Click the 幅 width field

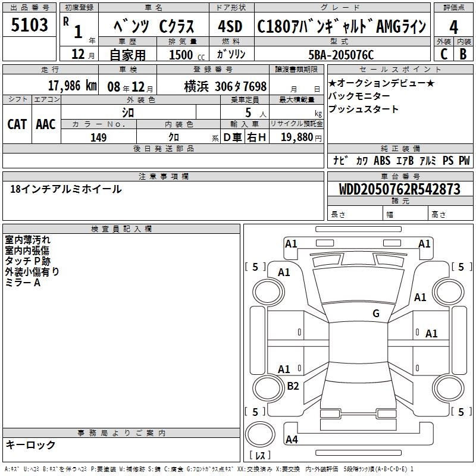(x=405, y=214)
